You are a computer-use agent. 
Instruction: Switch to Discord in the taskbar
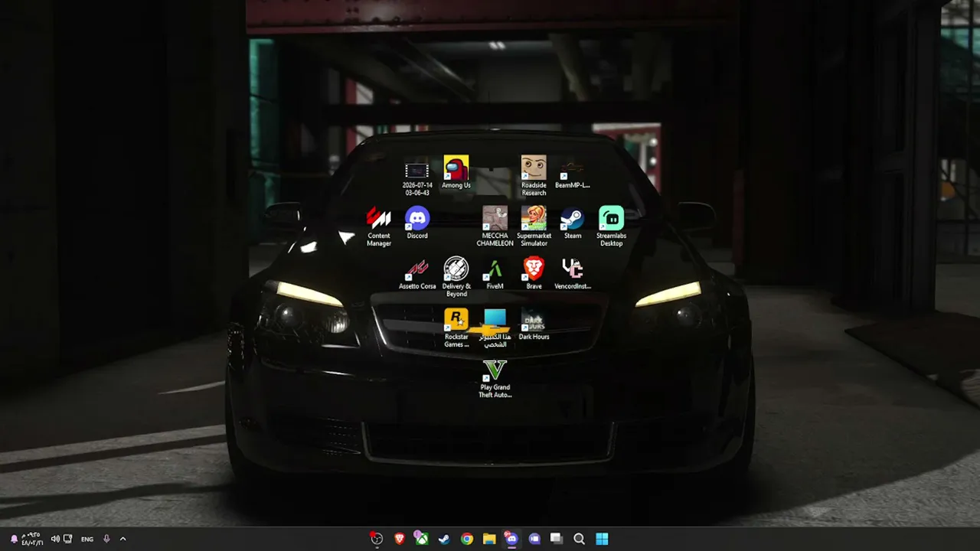[511, 539]
